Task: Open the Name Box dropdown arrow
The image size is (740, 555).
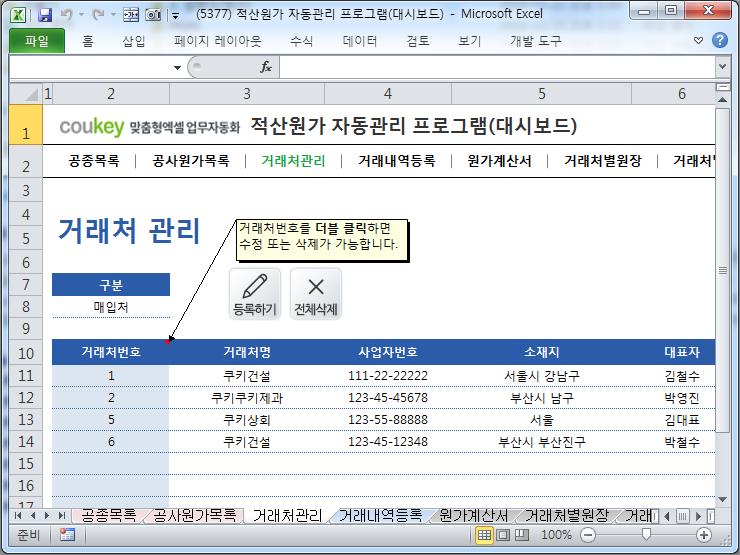Action: (x=177, y=67)
